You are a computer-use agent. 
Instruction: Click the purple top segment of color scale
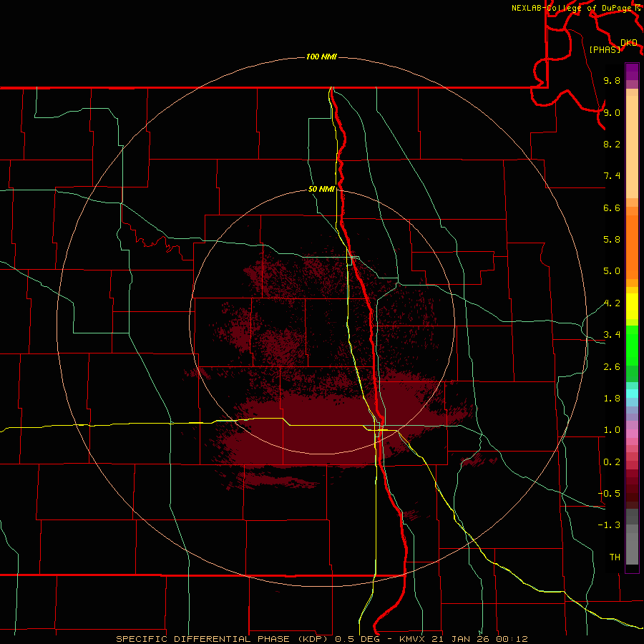(x=632, y=72)
